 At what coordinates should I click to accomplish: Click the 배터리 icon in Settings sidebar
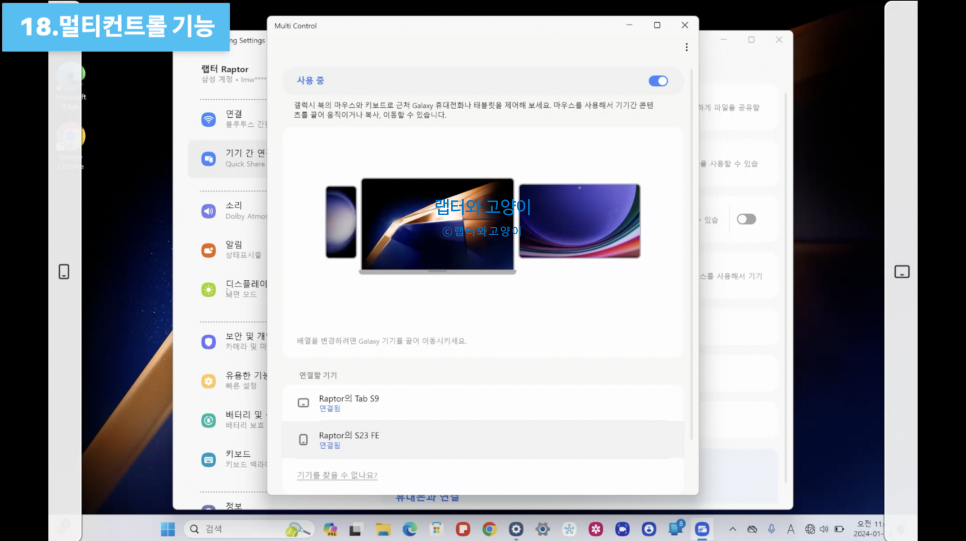pyautogui.click(x=209, y=420)
